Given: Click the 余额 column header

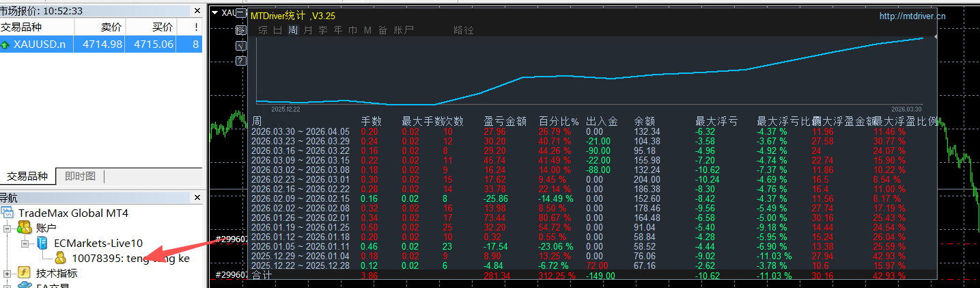Looking at the screenshot, I should point(644,121).
